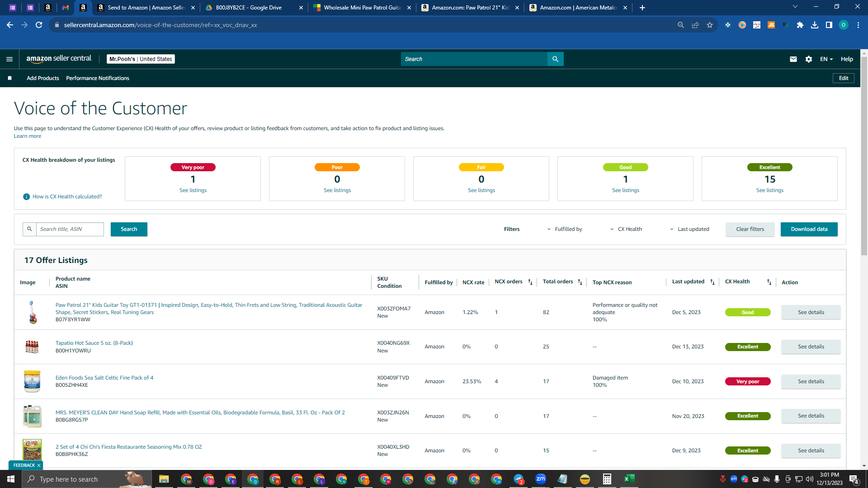Viewport: 868px width, 488px height.
Task: Open the Mr.Pooh's United States account switcher
Action: click(x=141, y=59)
